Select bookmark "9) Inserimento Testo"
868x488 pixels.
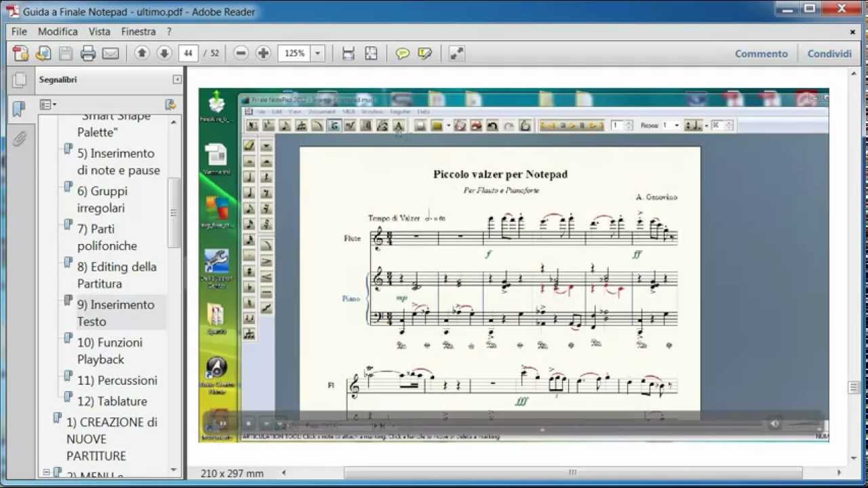point(115,313)
